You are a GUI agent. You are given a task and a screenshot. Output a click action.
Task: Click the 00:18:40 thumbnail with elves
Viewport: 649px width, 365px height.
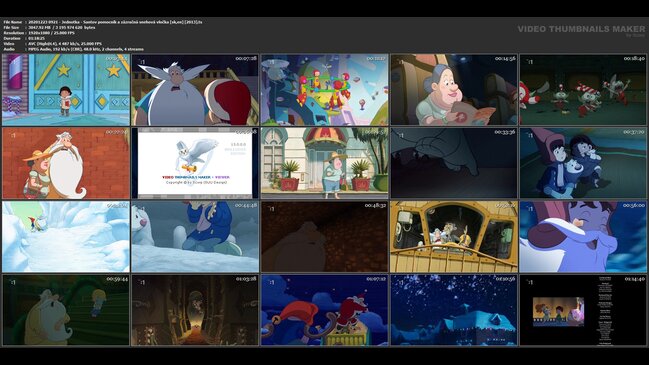click(x=583, y=90)
